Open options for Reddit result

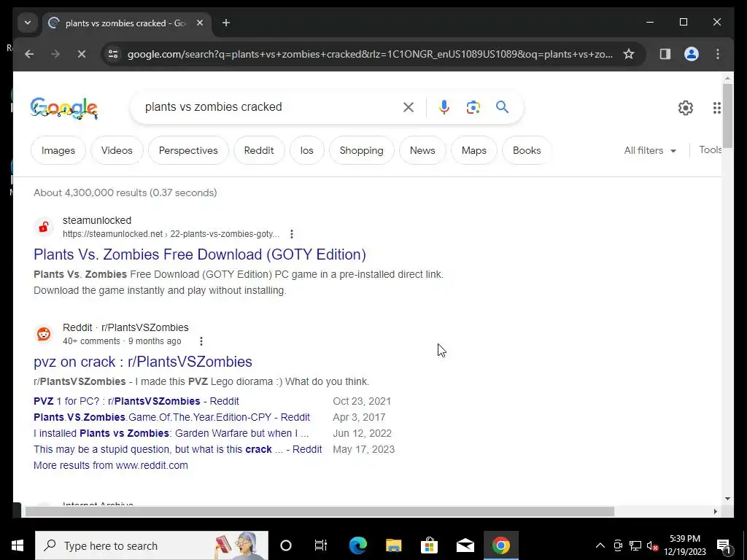pos(201,341)
